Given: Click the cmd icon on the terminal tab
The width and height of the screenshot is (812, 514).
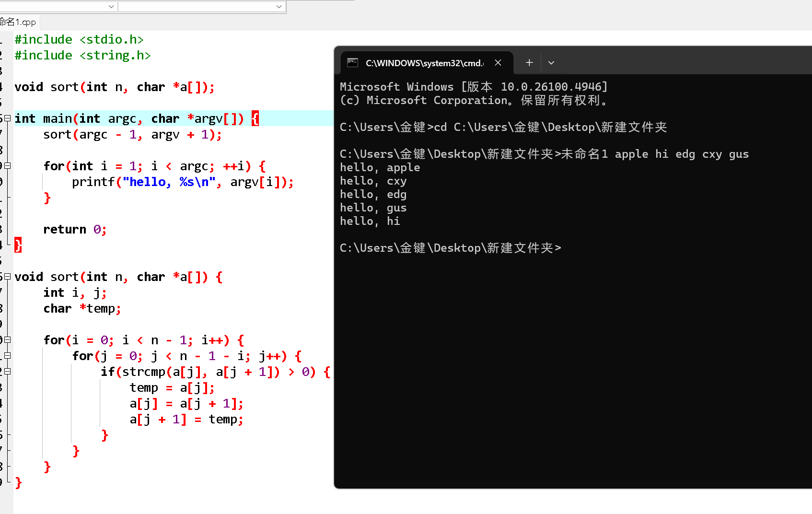Looking at the screenshot, I should point(353,62).
